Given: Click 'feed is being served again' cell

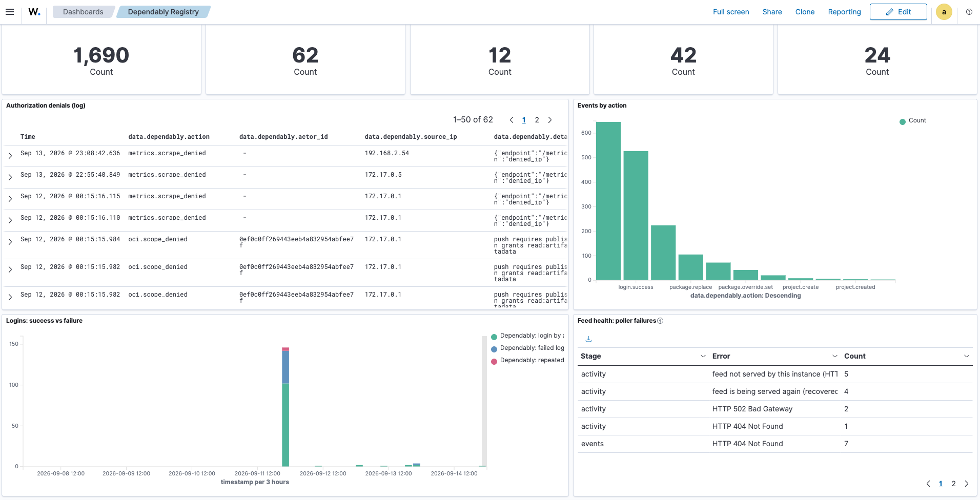Looking at the screenshot, I should (775, 391).
